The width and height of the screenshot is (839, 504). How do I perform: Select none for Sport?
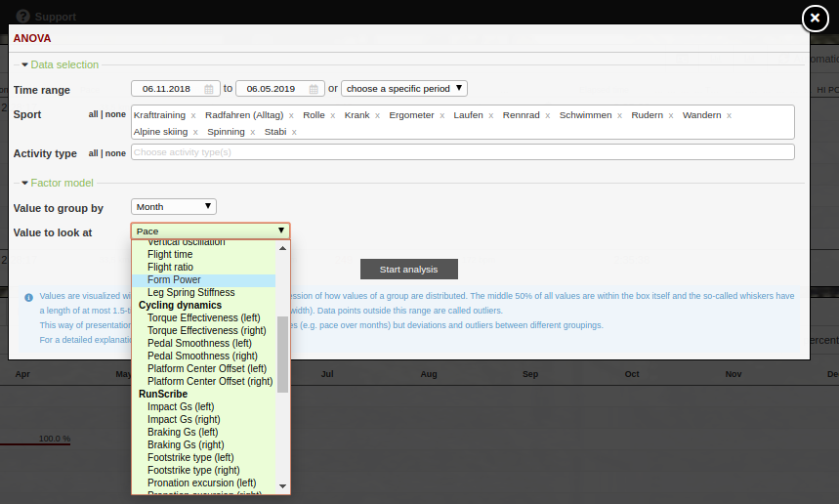[115, 114]
